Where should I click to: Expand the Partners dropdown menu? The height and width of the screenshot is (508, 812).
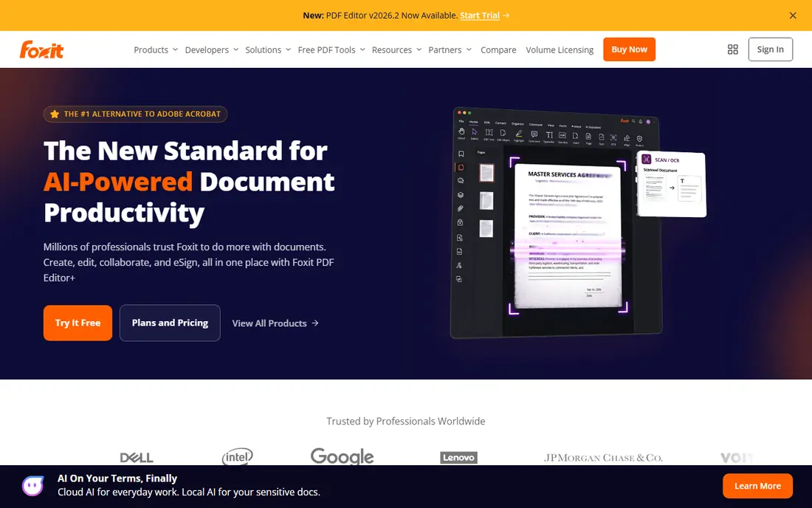450,49
